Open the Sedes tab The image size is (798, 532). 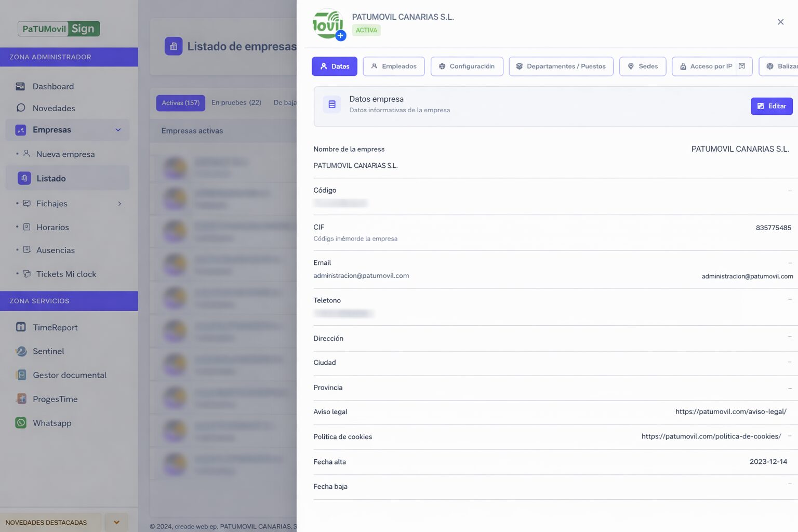[643, 66]
